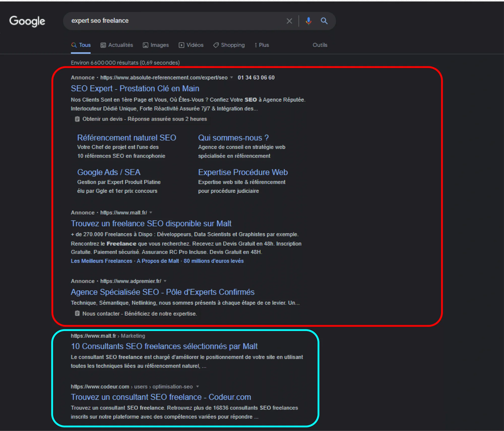Switch to the Actualités tab
The image size is (504, 431).
coord(117,45)
